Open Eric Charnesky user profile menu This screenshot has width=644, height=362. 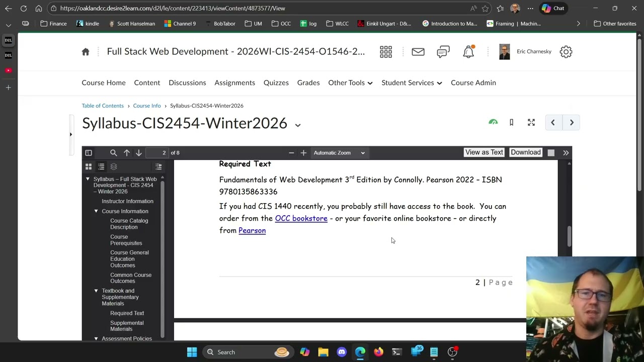point(525,51)
